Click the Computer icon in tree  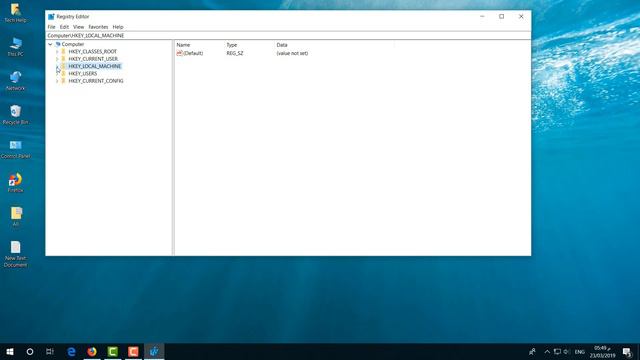[x=58, y=44]
